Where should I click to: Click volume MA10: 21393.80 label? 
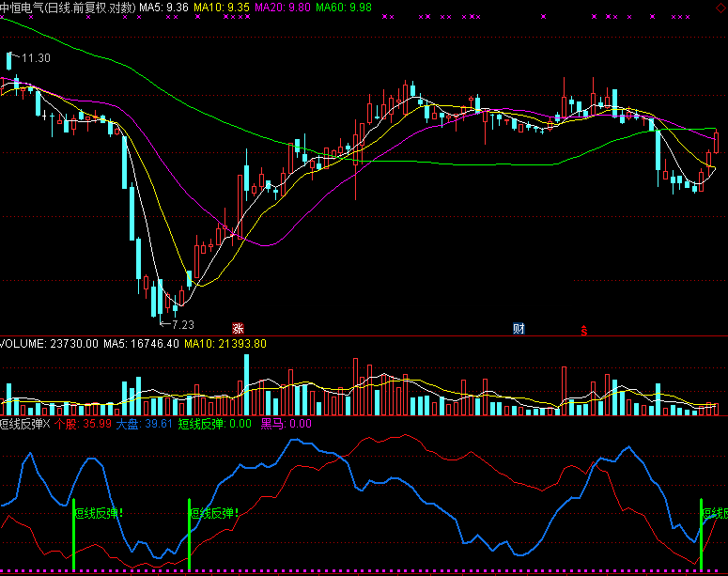225,344
